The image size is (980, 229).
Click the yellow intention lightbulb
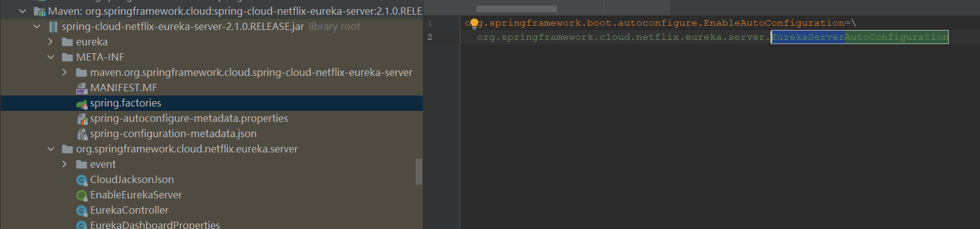click(474, 24)
